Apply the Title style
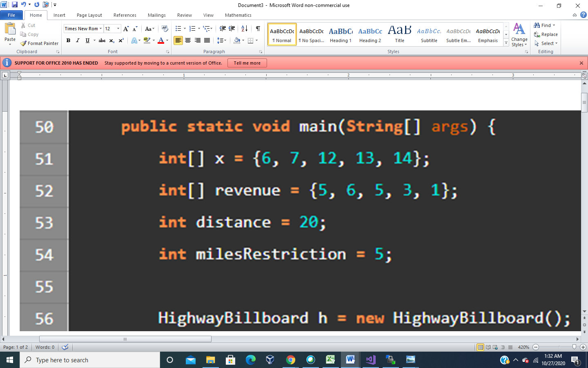 click(x=399, y=34)
